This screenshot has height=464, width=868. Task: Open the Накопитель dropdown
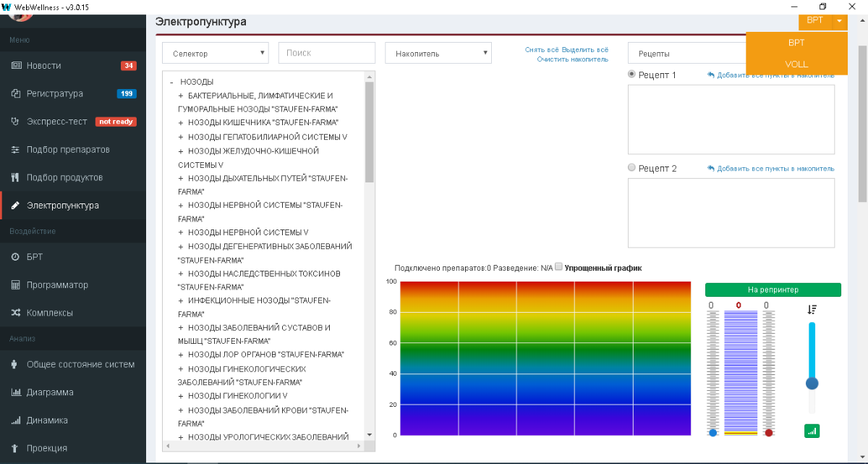tap(438, 53)
